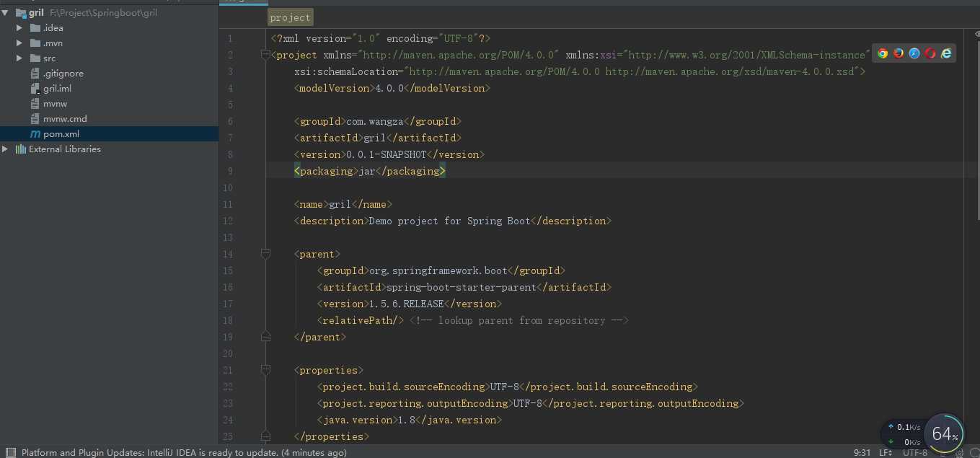
Task: Open the Platform and Plugin Updates notification
Action: (x=184, y=452)
